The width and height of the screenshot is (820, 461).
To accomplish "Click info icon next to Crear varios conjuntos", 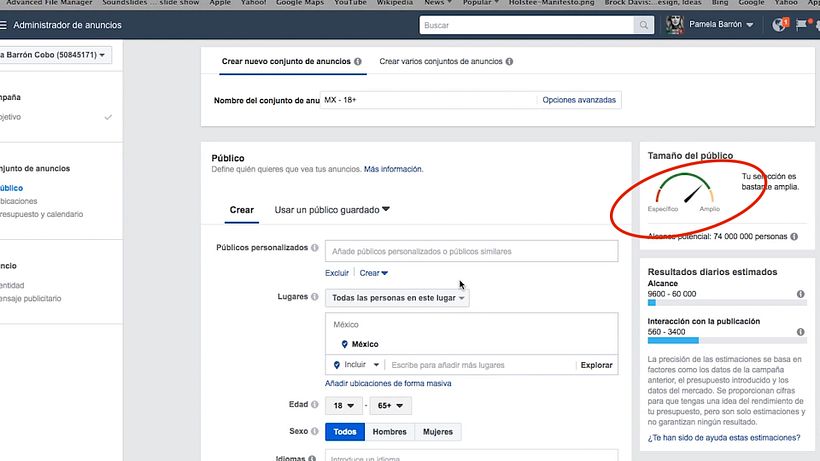I will [509, 61].
